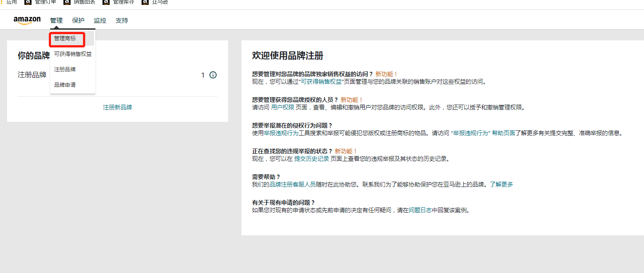Viewport: 644px width, 273px height.
Task: Click the 销售图表 bookmark Amazon icon
Action: pyautogui.click(x=67, y=2)
